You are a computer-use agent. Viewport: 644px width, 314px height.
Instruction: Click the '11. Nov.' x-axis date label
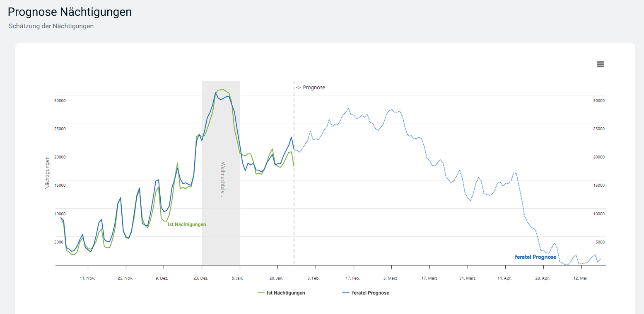tap(87, 278)
